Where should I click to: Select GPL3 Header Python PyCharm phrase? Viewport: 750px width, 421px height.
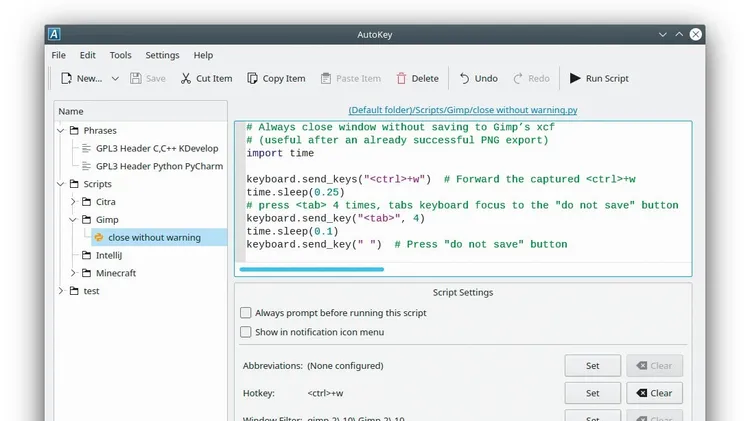159,166
